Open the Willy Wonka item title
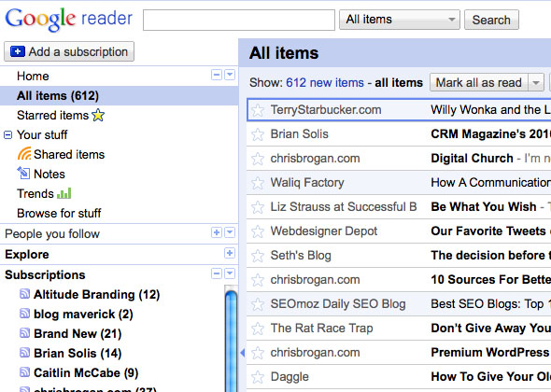This screenshot has height=392, width=551. [x=490, y=110]
